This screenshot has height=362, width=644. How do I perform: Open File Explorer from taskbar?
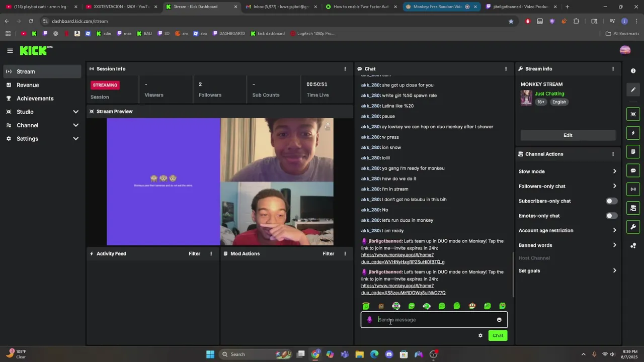359,354
